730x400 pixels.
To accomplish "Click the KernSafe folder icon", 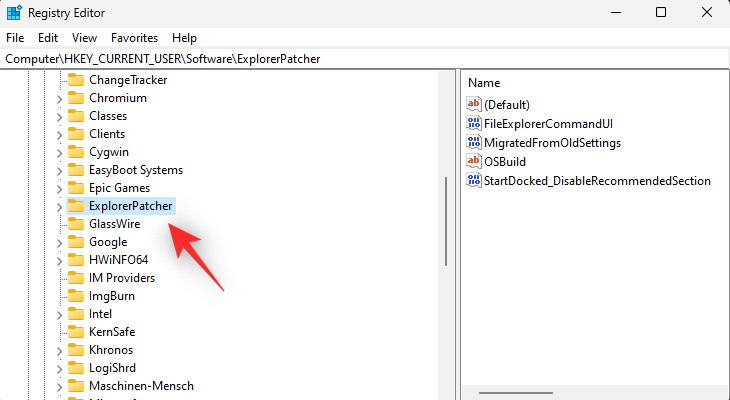I will pos(75,332).
